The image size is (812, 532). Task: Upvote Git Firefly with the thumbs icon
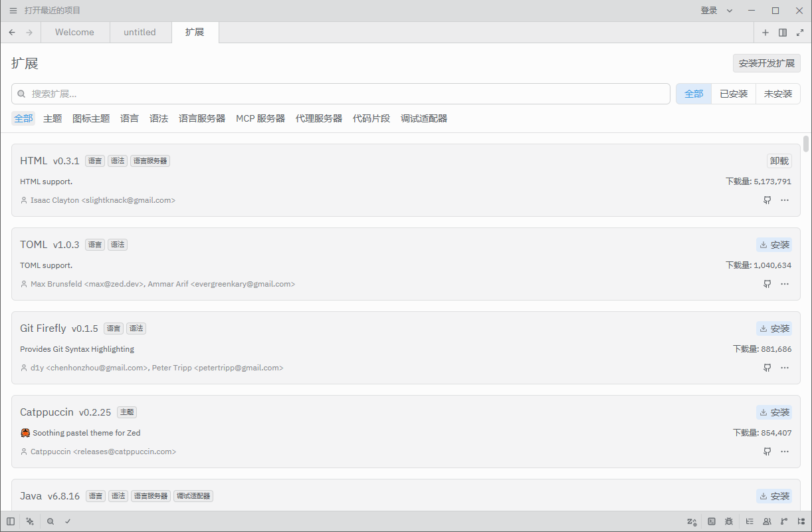pos(767,368)
